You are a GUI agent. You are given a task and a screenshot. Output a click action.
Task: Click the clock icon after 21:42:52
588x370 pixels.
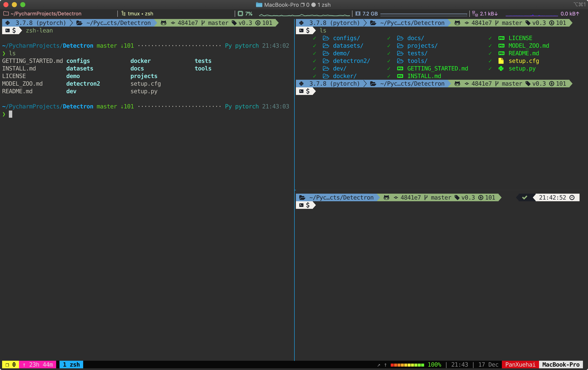coord(572,197)
